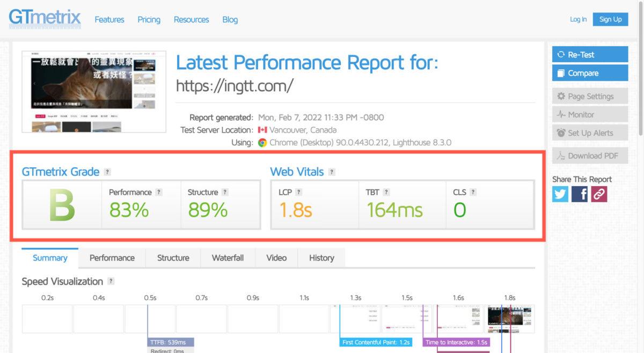Image resolution: width=644 pixels, height=353 pixels.
Task: Click the 164ms TBT value
Action: point(395,210)
